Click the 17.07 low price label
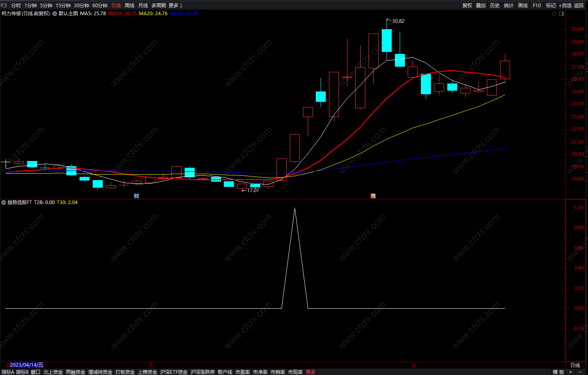 253,190
